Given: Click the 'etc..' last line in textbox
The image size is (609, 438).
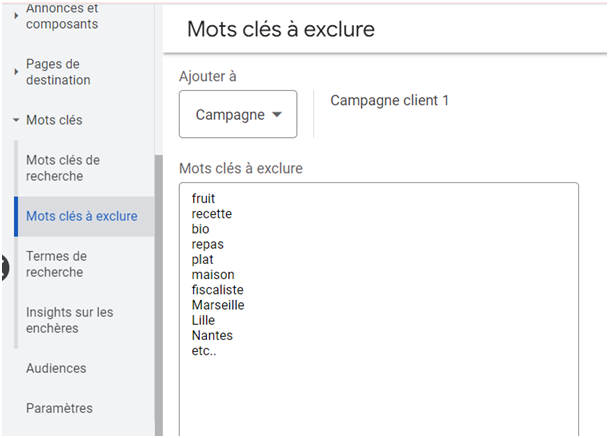Looking at the screenshot, I should 204,351.
